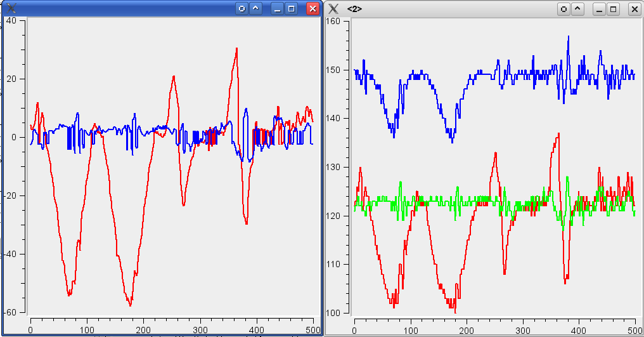Viewport: 644px width, 337px height.
Task: Click y-axis label 160 in the right plot
Action: [333, 22]
